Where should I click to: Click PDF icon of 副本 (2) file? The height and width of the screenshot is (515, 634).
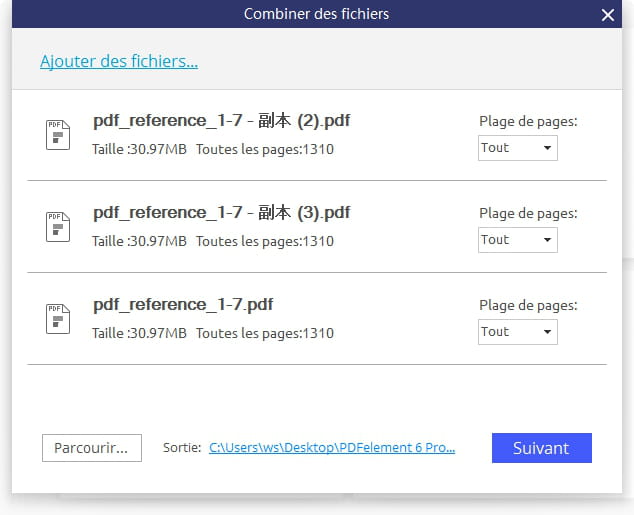(x=58, y=135)
